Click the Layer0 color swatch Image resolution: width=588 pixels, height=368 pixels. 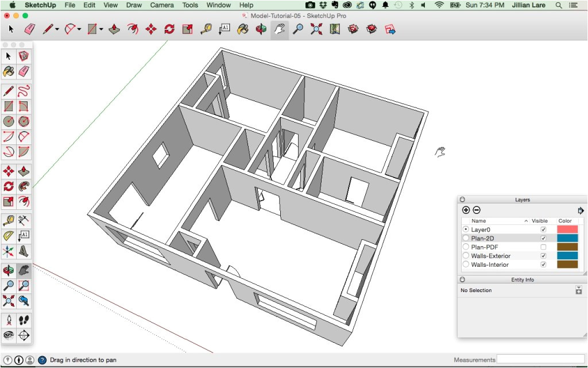click(567, 229)
